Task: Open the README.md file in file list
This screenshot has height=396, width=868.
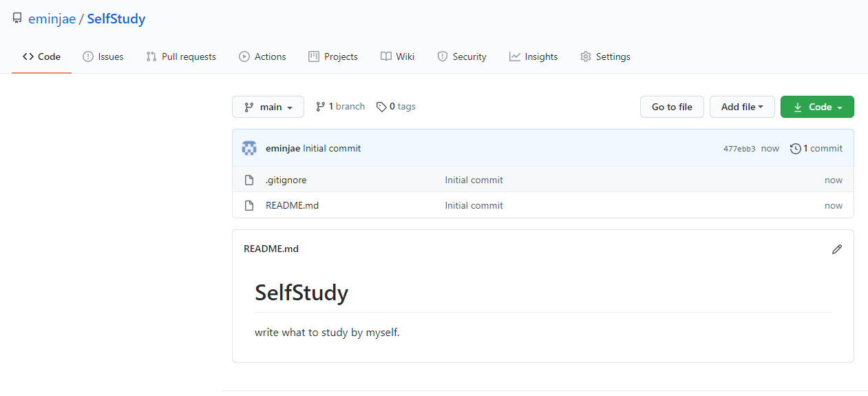Action: coord(292,205)
